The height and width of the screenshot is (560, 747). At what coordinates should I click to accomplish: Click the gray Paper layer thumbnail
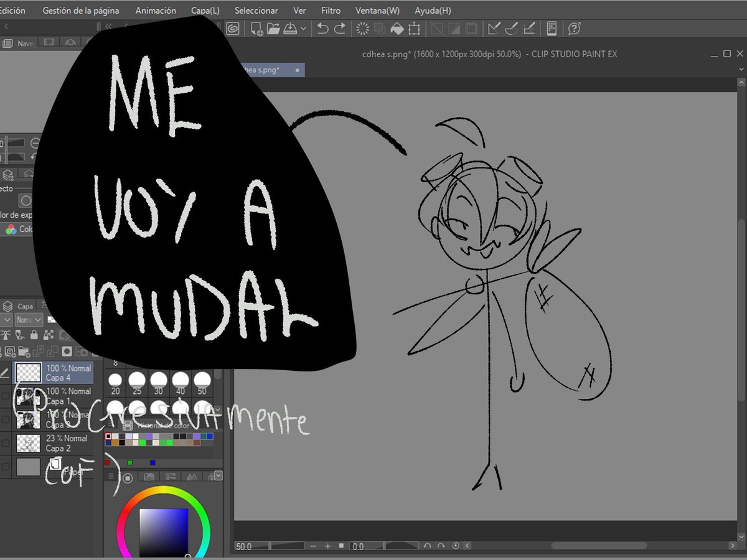tap(29, 467)
